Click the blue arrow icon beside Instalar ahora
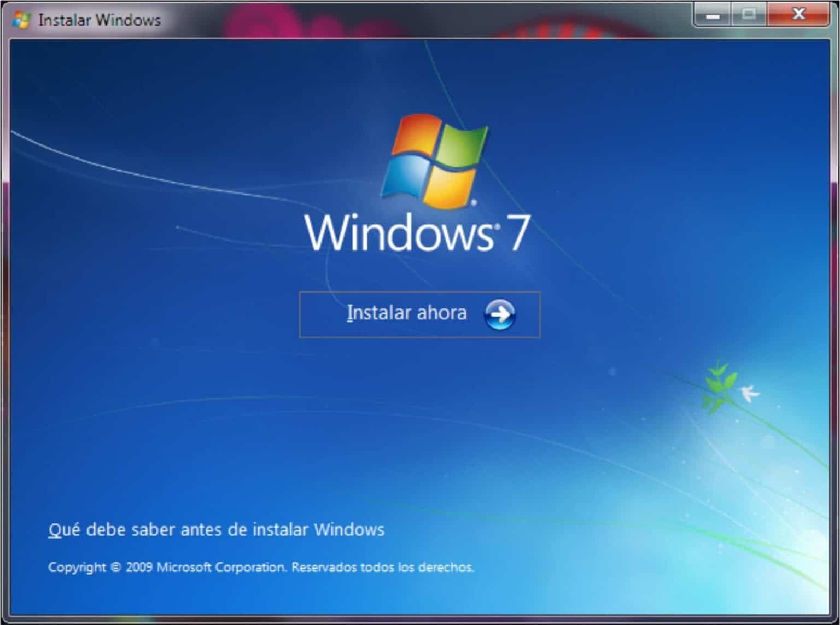 click(x=499, y=314)
